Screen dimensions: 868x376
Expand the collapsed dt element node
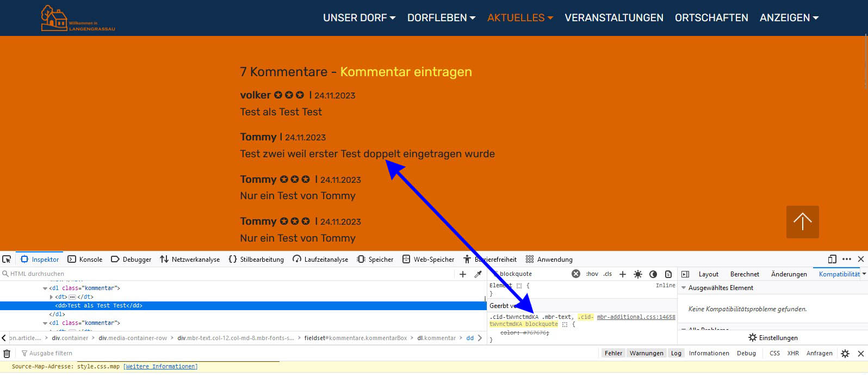tap(52, 297)
